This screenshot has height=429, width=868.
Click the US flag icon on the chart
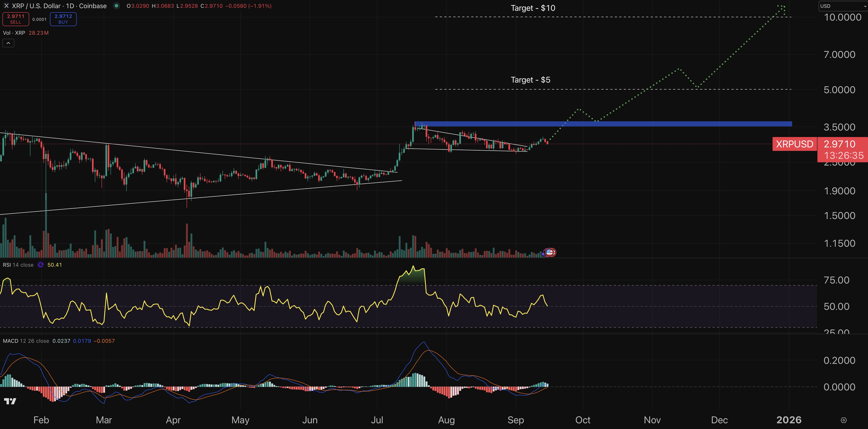[x=550, y=252]
